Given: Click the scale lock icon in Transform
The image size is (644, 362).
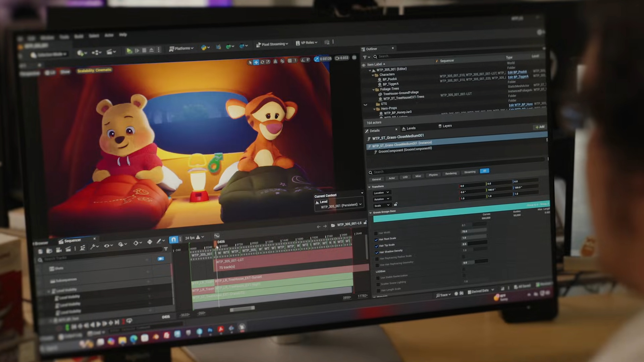Looking at the screenshot, I should 396,204.
